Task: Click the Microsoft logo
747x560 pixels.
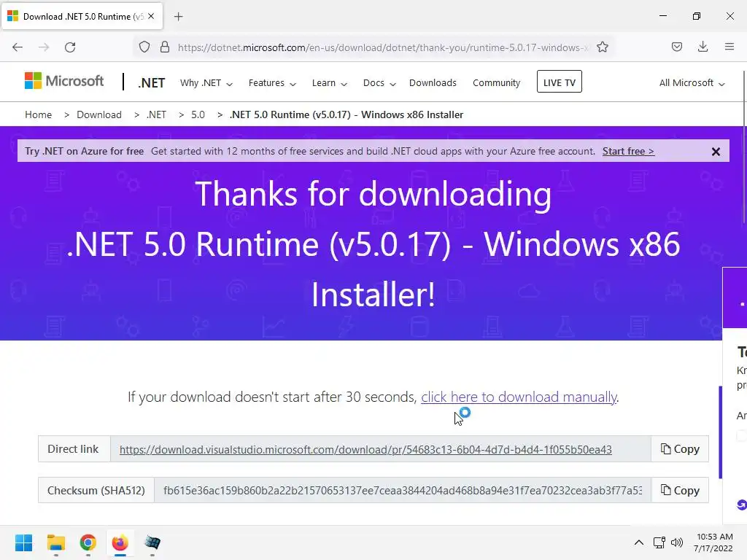Action: click(x=64, y=82)
